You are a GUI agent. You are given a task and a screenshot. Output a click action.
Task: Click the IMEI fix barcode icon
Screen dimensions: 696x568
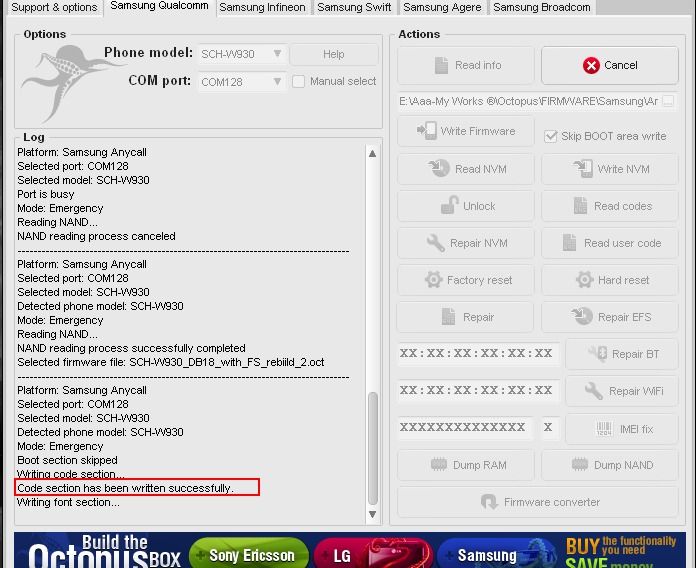604,429
